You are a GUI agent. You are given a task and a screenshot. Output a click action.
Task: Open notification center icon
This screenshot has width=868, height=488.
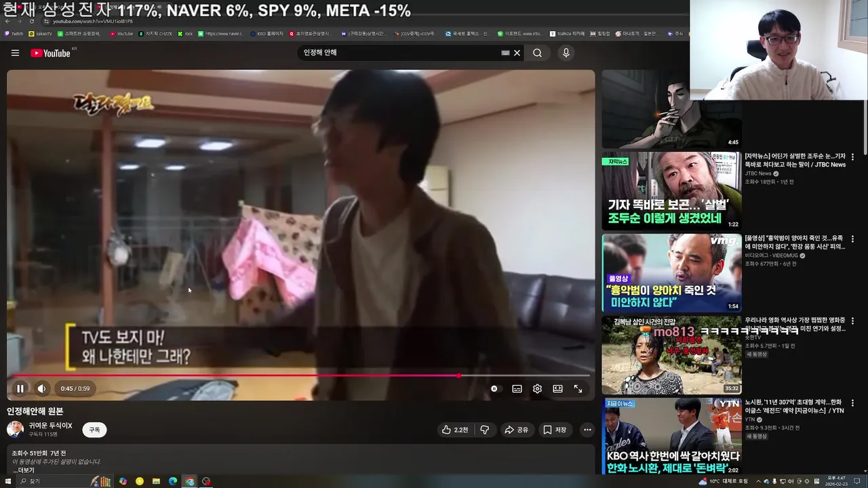point(857,481)
